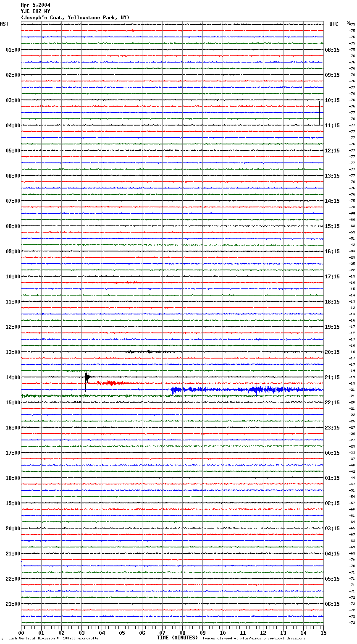The height and width of the screenshot is (644, 357).
Task: Click the 11:15 UTC time label
Action: [332, 126]
